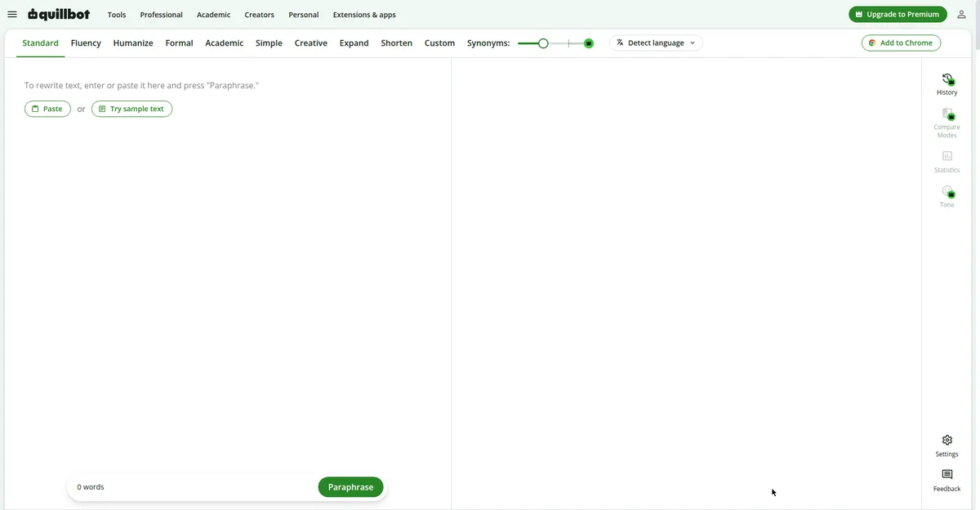Adjust the Synonyms slider handle
980x510 pixels.
543,43
